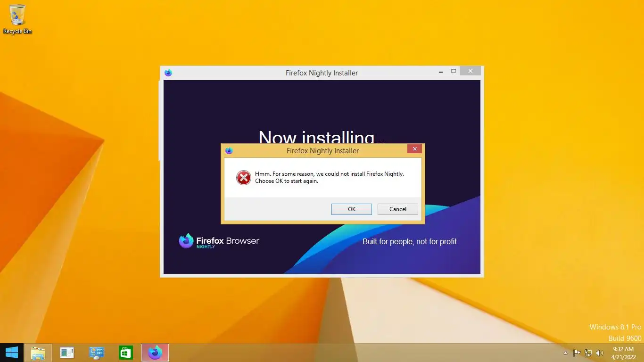This screenshot has width=644, height=362.
Task: Show hidden system tray icons
Action: (x=566, y=353)
